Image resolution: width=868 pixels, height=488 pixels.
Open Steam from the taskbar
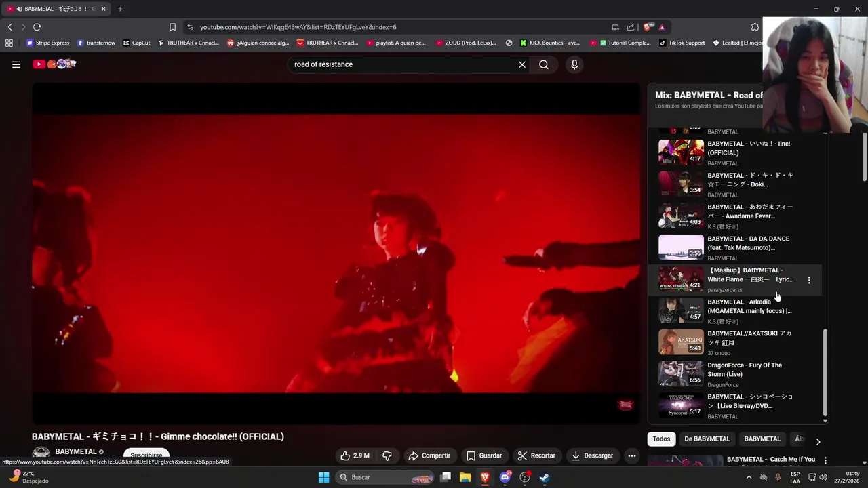[544, 477]
